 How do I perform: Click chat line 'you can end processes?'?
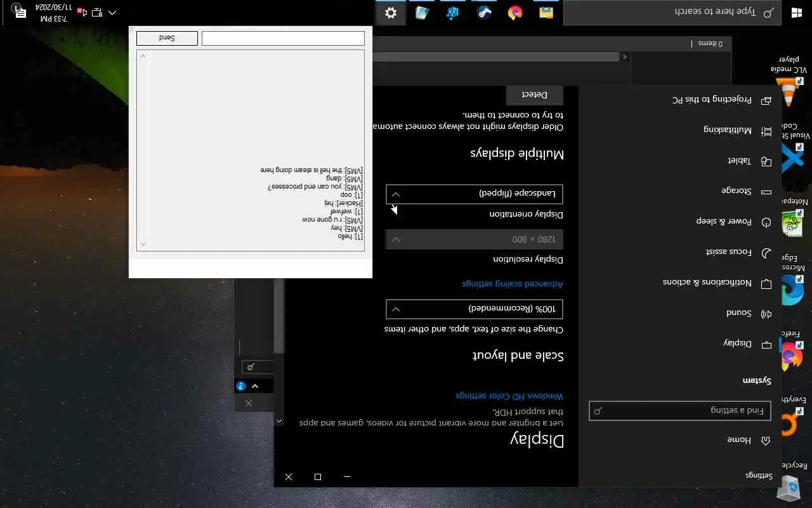coord(316,187)
